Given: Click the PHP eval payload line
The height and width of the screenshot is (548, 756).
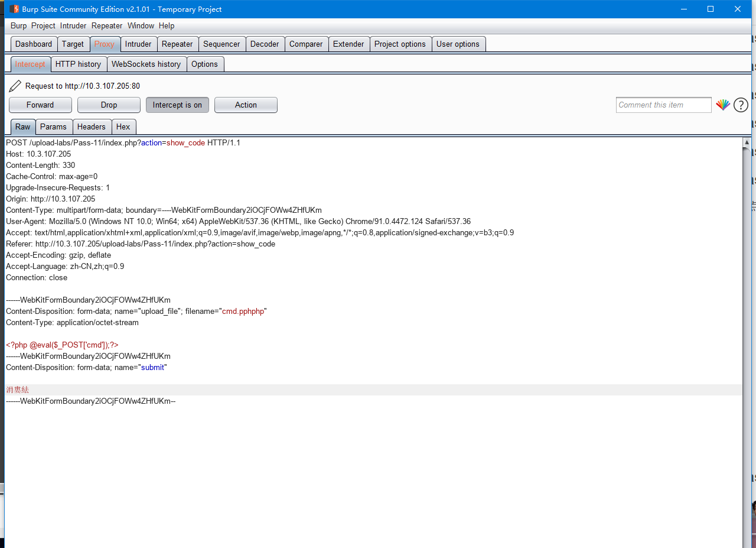Looking at the screenshot, I should click(62, 345).
